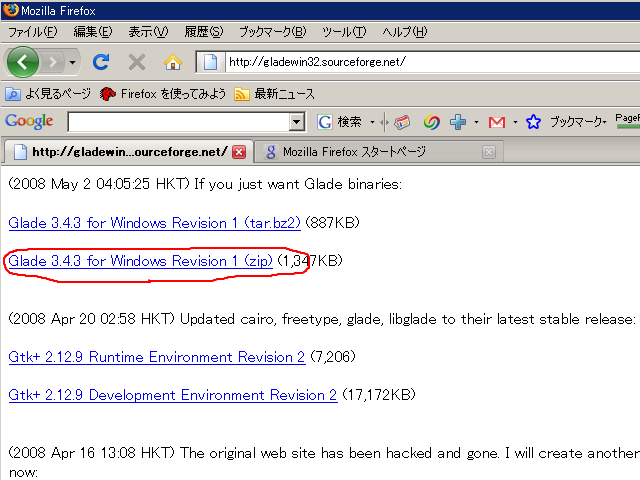Open the 検索 options dropdown arrow

point(372,122)
